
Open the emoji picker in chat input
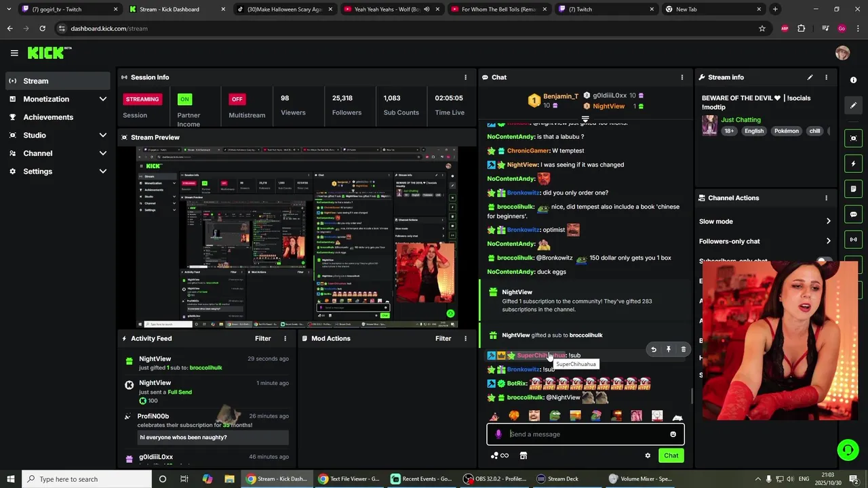pyautogui.click(x=673, y=434)
